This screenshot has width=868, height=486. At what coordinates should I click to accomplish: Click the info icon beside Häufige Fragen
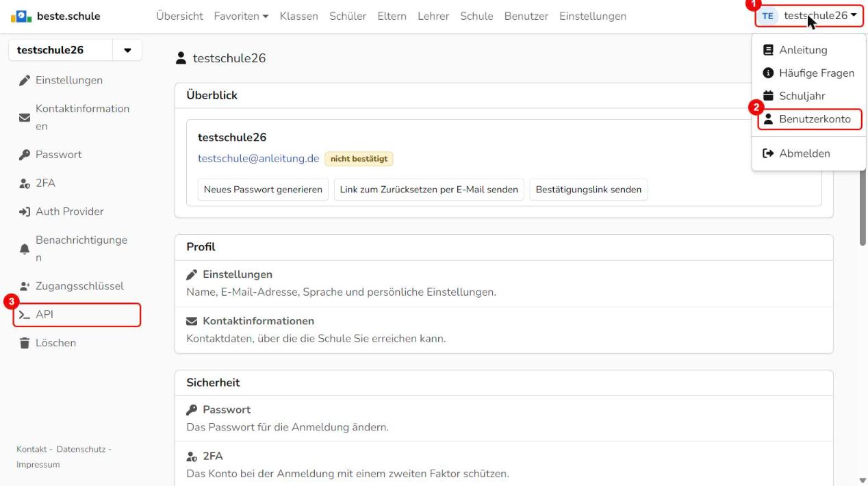click(x=768, y=73)
